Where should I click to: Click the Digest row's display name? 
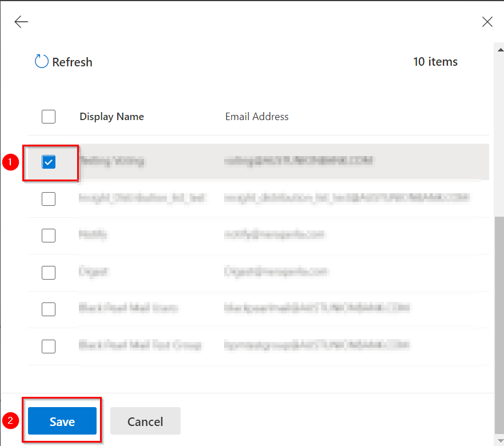pos(94,272)
